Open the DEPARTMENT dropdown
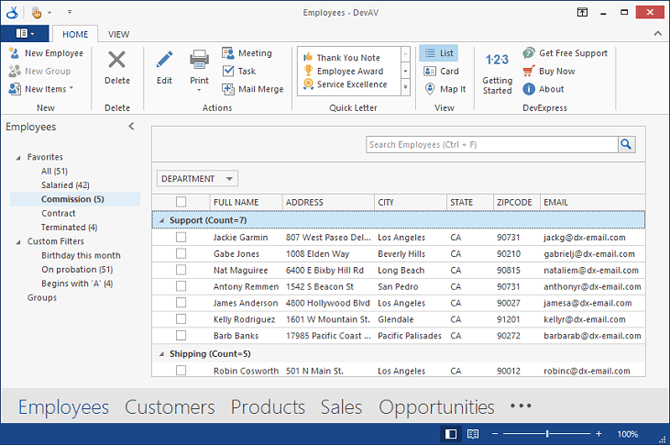This screenshot has width=670, height=445. tap(197, 179)
